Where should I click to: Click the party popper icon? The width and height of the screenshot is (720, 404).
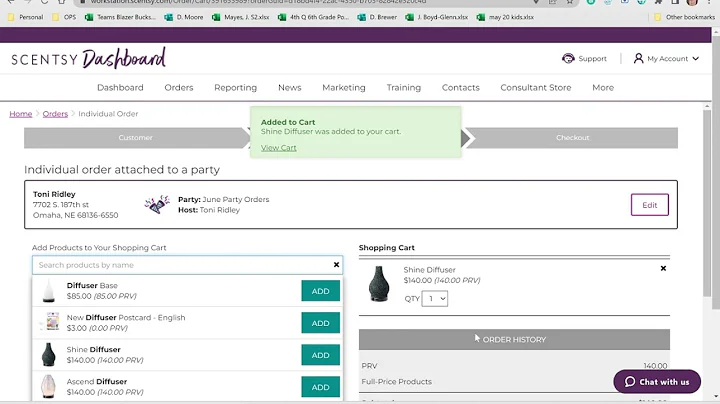pyautogui.click(x=157, y=204)
